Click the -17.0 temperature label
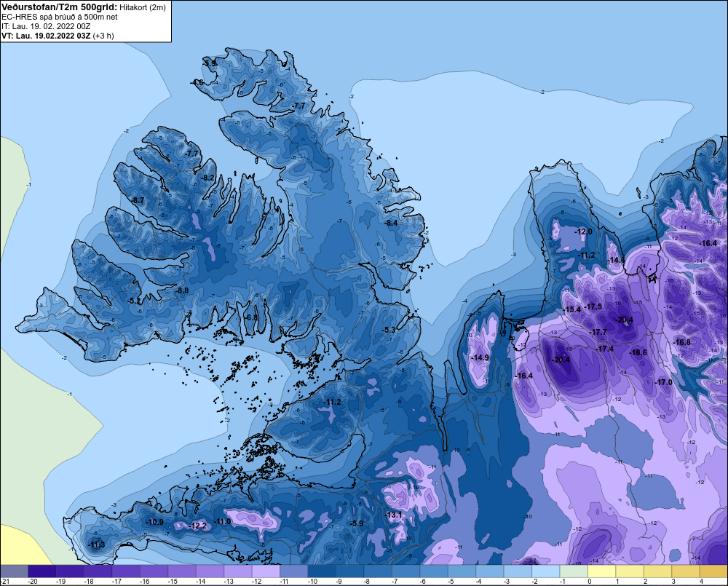This screenshot has width=728, height=586. (663, 382)
